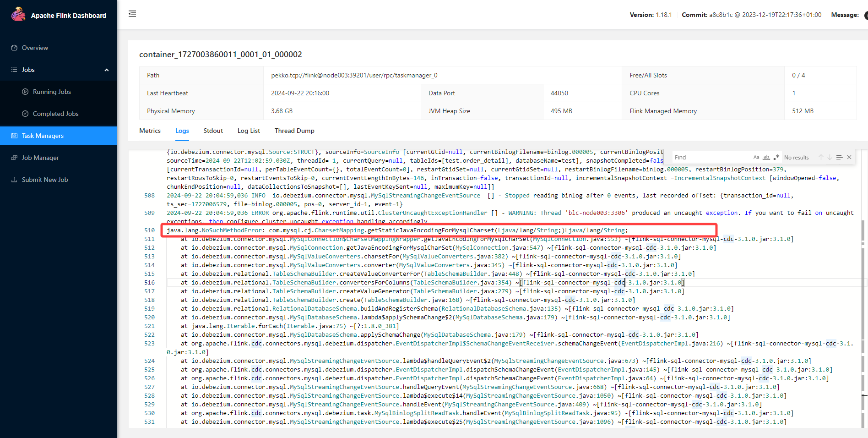Toggle Find in Selection icon

839,157
